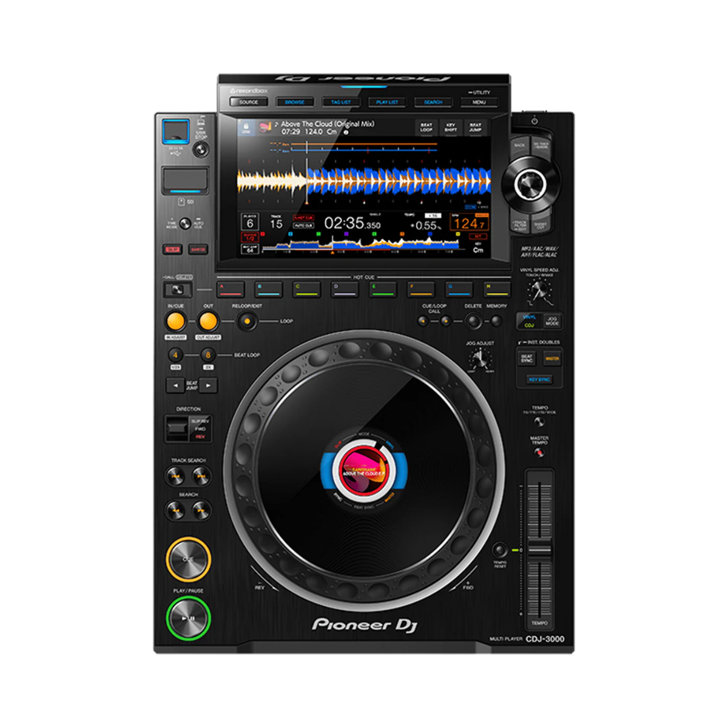Screen dimensions: 728x728
Task: Push the TAG TRACK / REMOVE button
Action: pos(541,146)
